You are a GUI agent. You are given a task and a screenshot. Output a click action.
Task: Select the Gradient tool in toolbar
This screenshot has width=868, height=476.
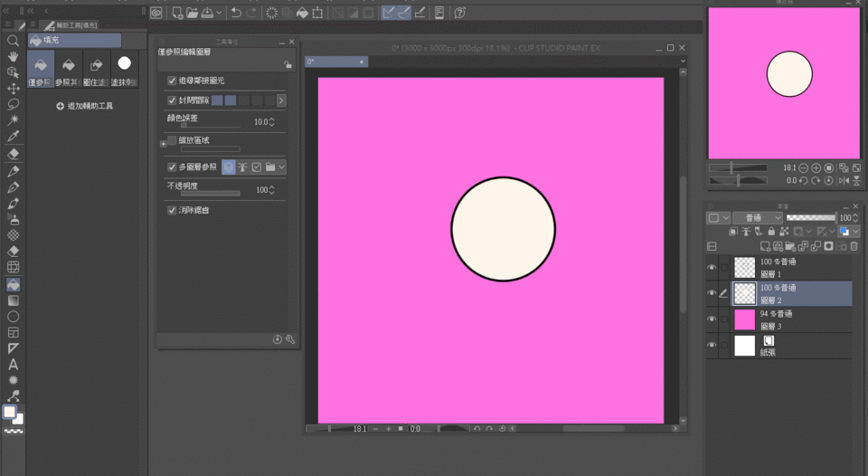pyautogui.click(x=14, y=300)
